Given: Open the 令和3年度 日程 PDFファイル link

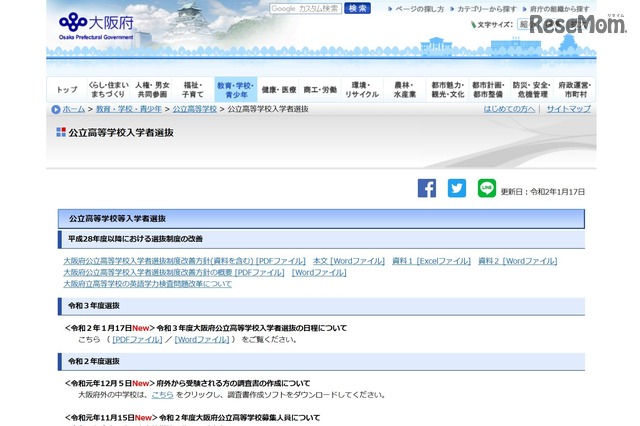Looking at the screenshot, I should 137,339.
